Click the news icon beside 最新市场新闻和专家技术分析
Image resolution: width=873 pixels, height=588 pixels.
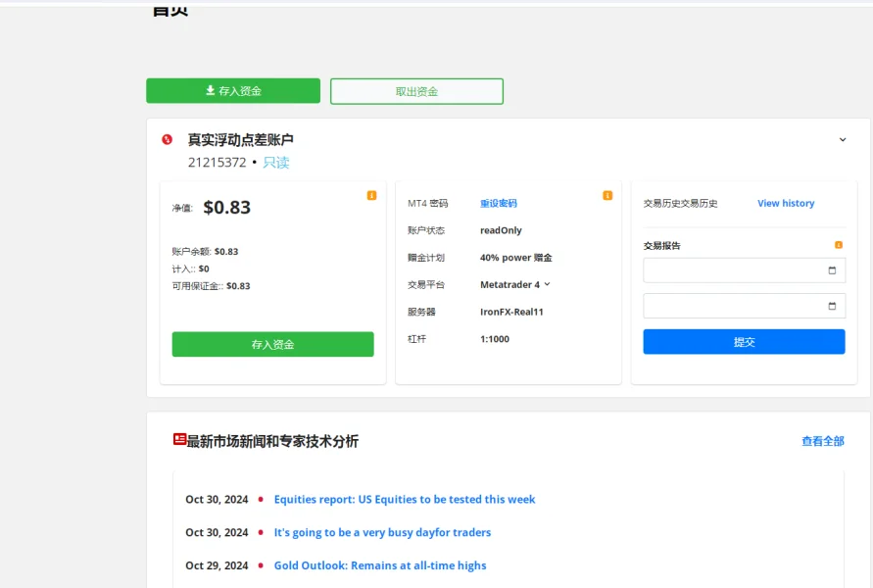click(x=177, y=441)
